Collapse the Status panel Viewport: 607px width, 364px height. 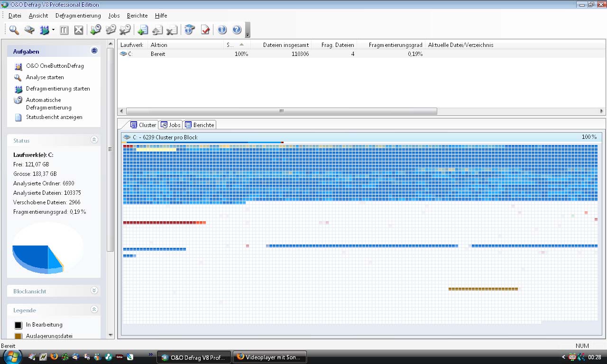point(94,140)
